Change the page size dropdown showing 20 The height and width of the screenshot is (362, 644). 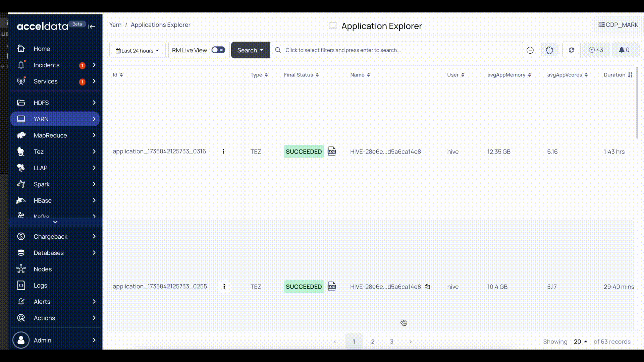click(x=580, y=342)
